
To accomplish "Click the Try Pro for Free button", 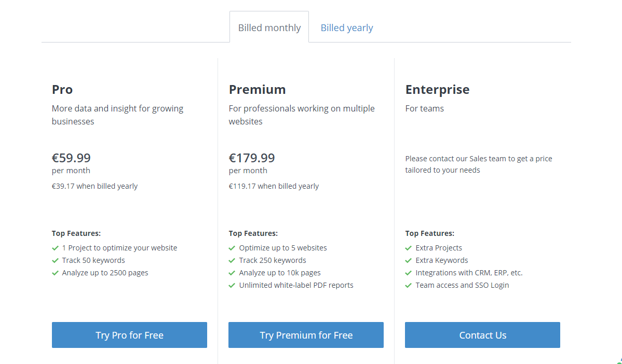I will coord(129,335).
